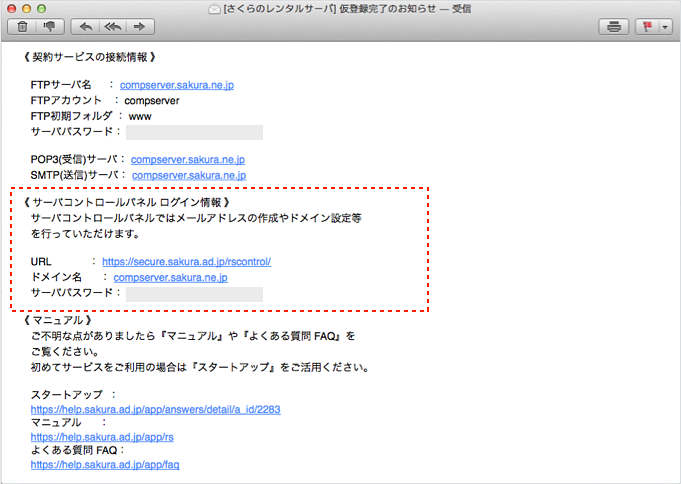
Task: Forward this message with the right arrow
Action: 140,27
